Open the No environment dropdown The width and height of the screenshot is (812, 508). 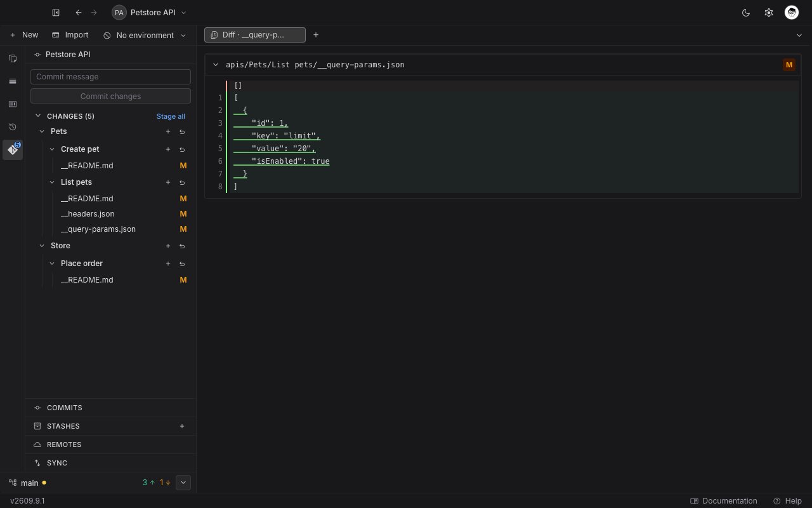145,36
